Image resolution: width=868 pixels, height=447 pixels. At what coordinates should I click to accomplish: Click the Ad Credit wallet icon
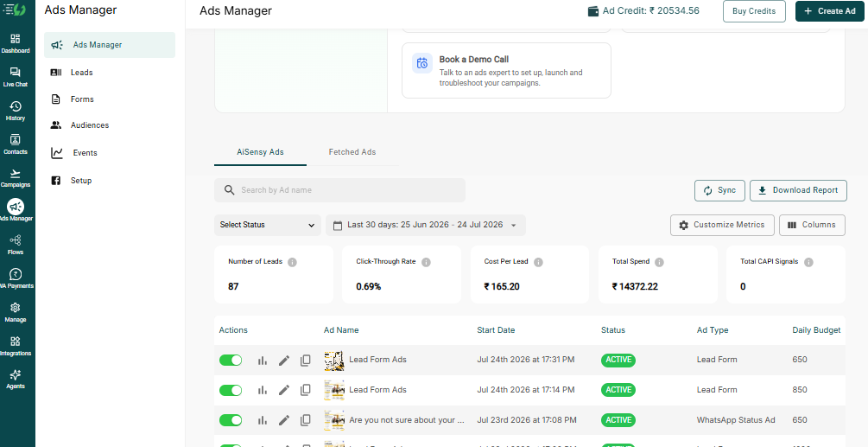tap(592, 11)
